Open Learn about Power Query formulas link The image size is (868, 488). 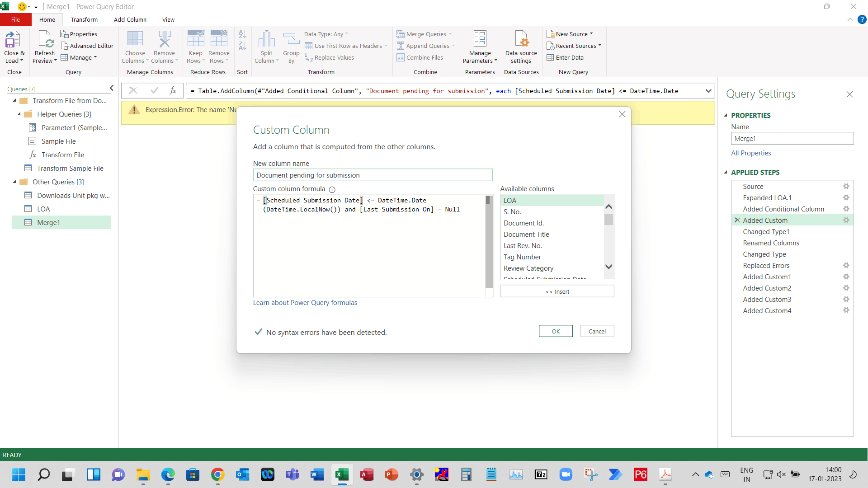coord(305,303)
